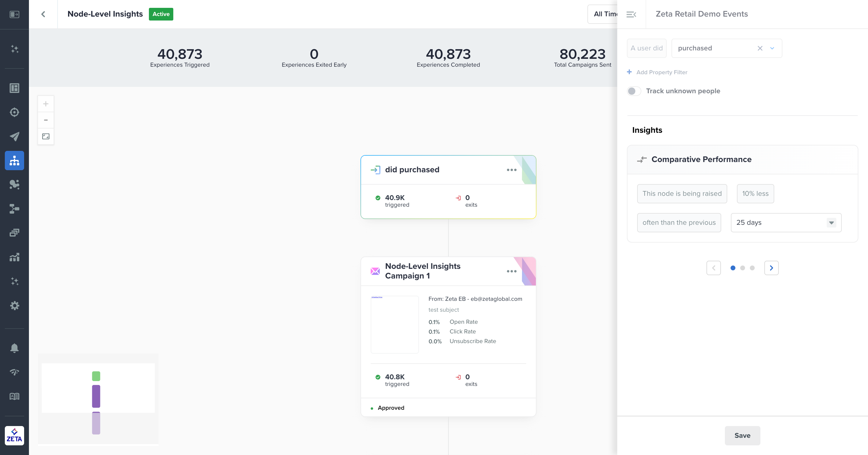This screenshot has height=455, width=868.
Task: Open the All Time date range selector
Action: click(604, 14)
